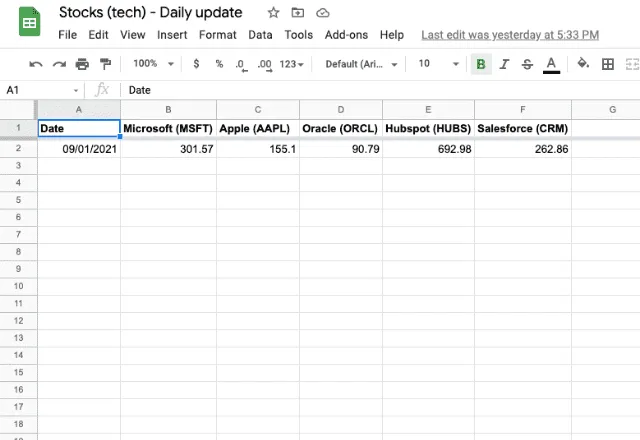Viewport: 640px width, 440px height.
Task: Open the View menu
Action: [x=133, y=35]
